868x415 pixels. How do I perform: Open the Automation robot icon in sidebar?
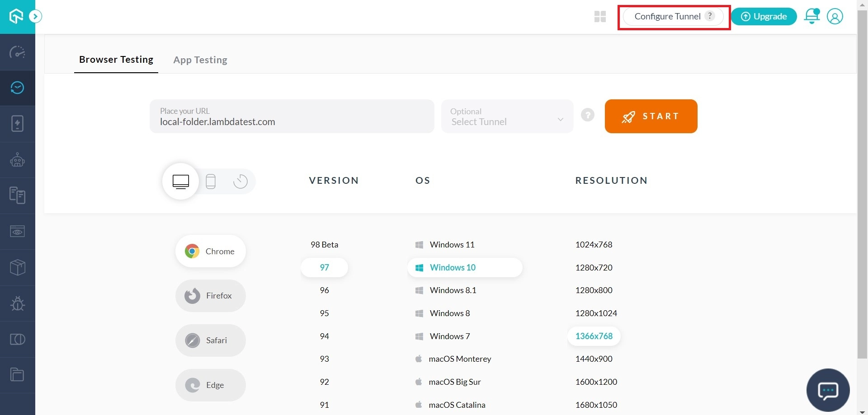pyautogui.click(x=17, y=160)
